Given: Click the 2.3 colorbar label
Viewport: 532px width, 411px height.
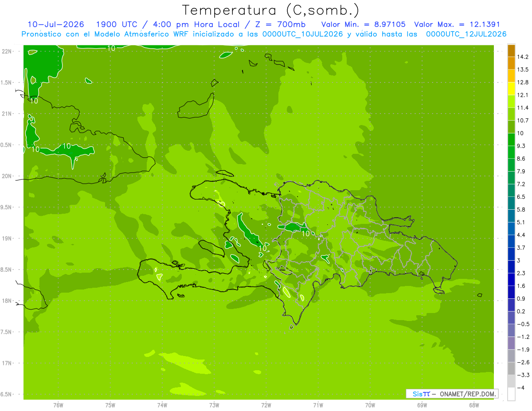Looking at the screenshot, I should click(521, 273).
